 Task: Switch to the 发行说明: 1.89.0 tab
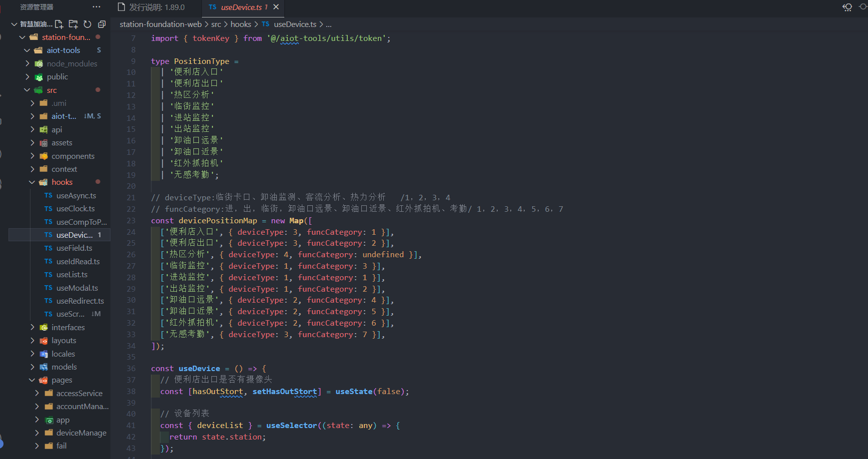pyautogui.click(x=151, y=7)
